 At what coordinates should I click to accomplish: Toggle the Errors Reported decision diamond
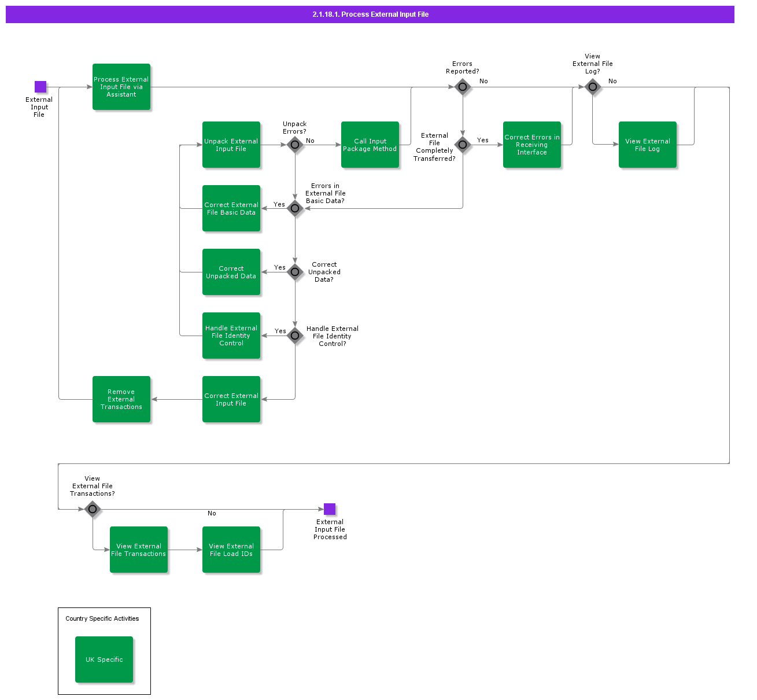coord(462,86)
